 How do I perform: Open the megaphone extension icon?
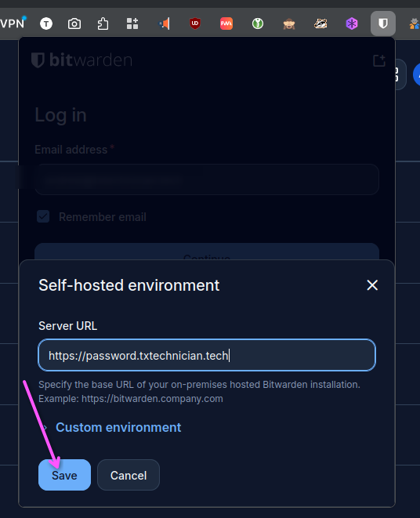coord(165,24)
